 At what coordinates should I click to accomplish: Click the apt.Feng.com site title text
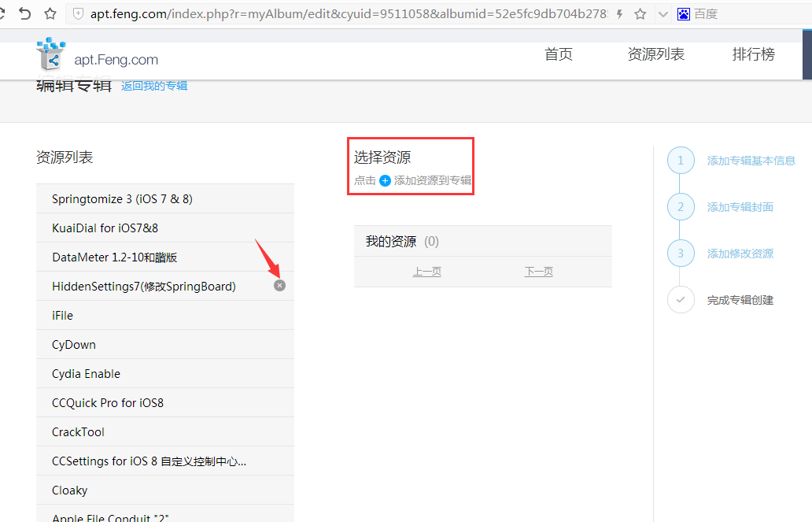[x=116, y=60]
